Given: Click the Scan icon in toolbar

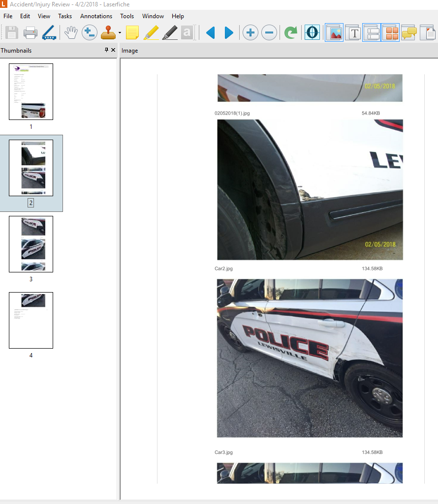Looking at the screenshot, I should [x=49, y=32].
